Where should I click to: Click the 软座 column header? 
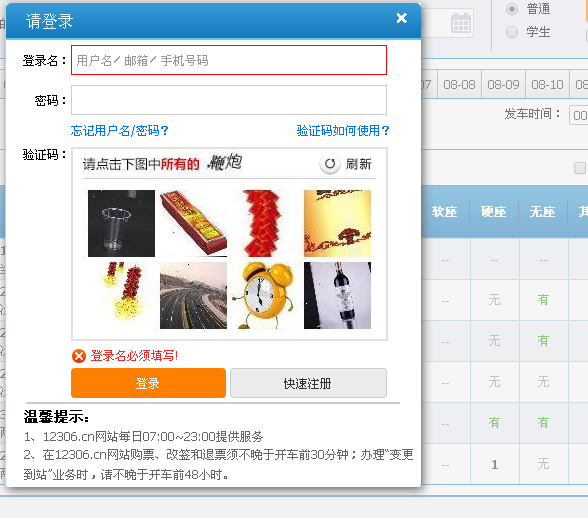pyautogui.click(x=444, y=212)
